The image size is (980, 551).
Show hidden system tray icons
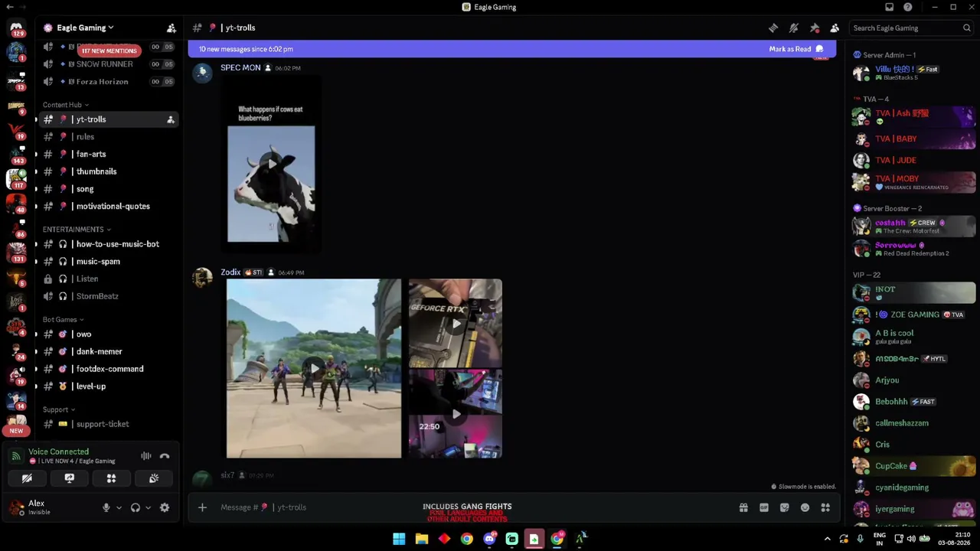(827, 539)
